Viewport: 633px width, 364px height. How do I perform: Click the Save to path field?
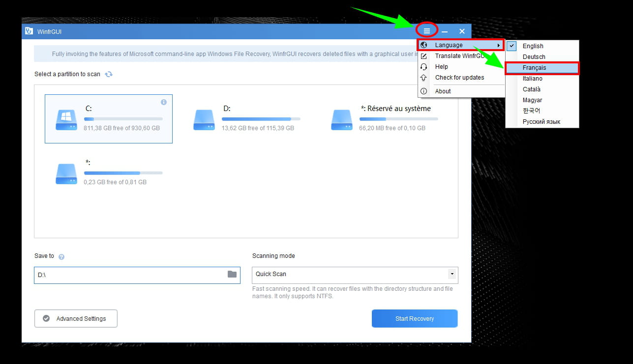(x=137, y=275)
